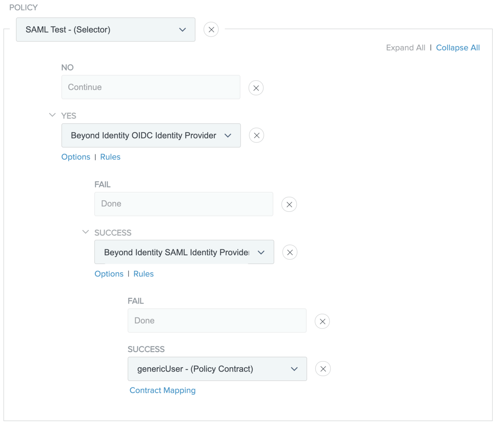Remove the nested FAIL Done action
The width and height of the screenshot is (504, 426).
pyautogui.click(x=322, y=321)
